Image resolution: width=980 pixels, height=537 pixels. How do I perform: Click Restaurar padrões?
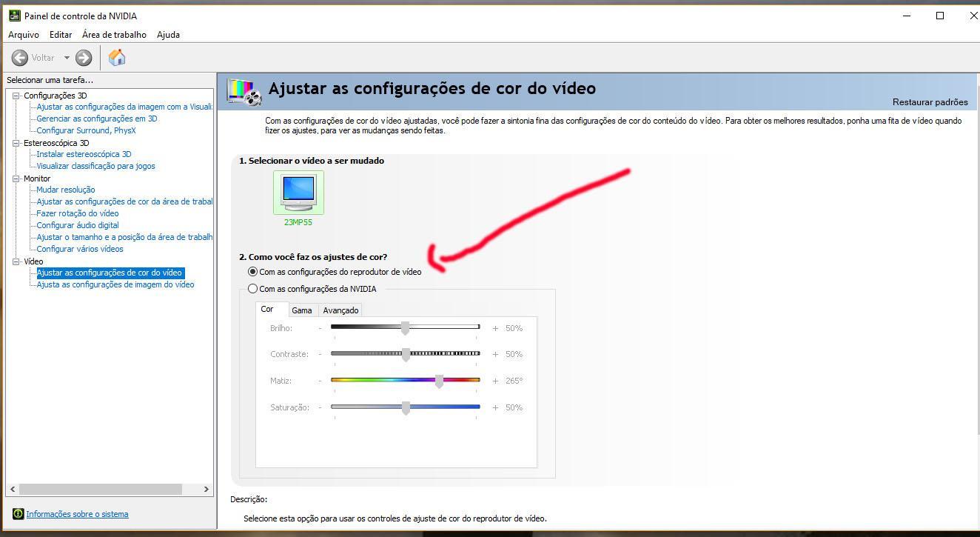[x=930, y=102]
